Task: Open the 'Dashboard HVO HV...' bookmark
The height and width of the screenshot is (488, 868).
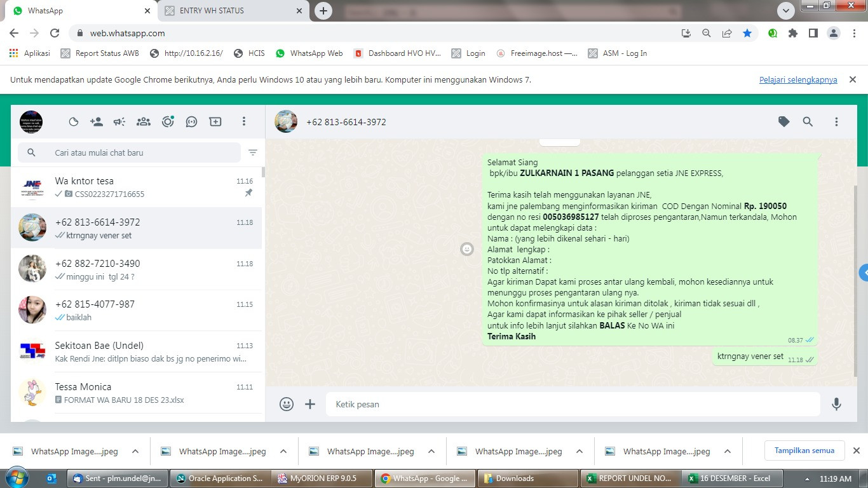Action: click(397, 53)
